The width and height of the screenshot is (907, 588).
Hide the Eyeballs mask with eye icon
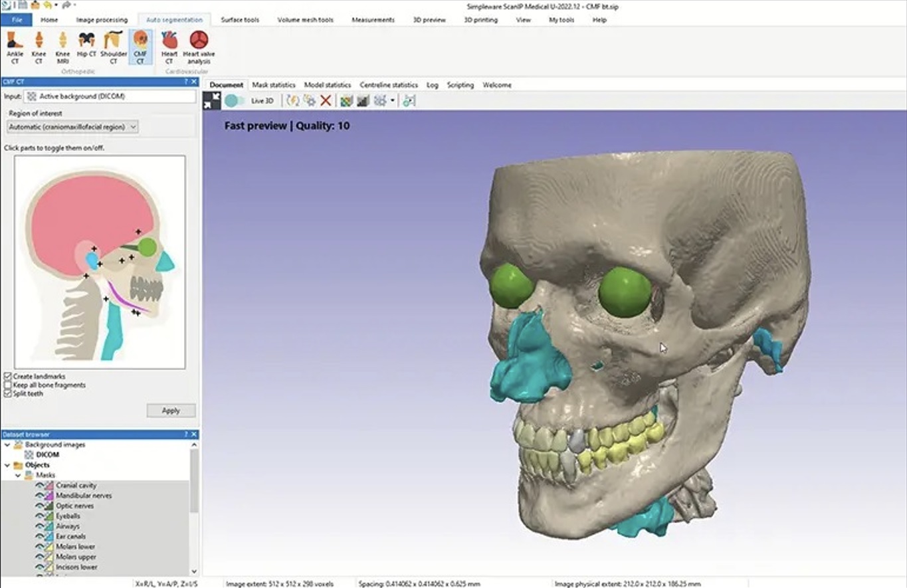pos(40,516)
